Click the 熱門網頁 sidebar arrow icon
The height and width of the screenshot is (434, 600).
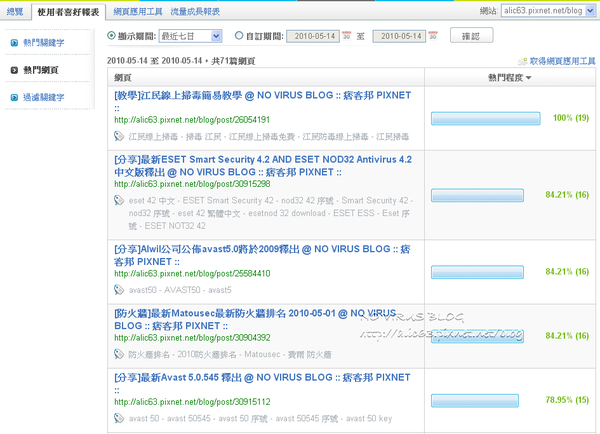pos(14,70)
